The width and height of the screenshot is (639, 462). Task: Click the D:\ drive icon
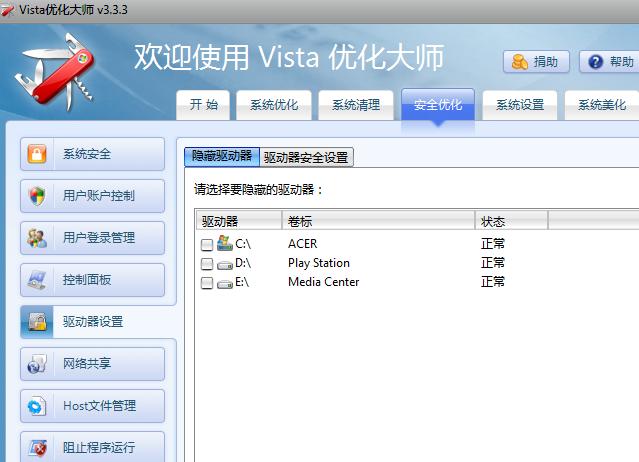click(225, 265)
